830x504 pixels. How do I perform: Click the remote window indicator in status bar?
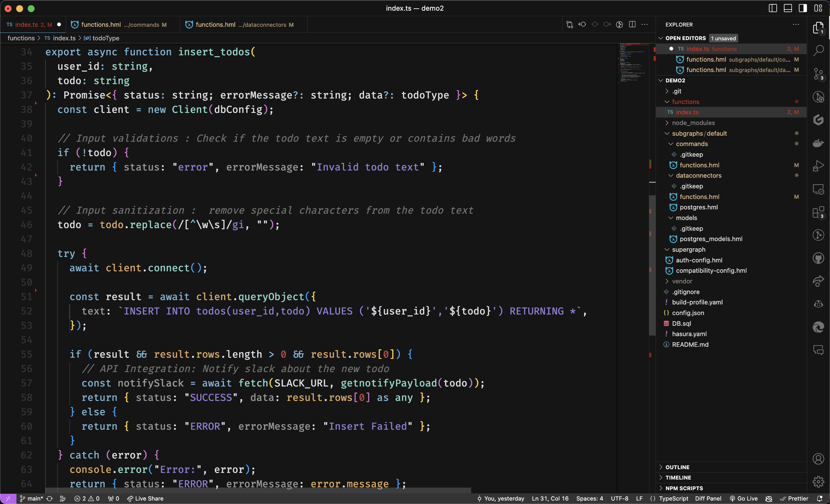tap(8, 499)
